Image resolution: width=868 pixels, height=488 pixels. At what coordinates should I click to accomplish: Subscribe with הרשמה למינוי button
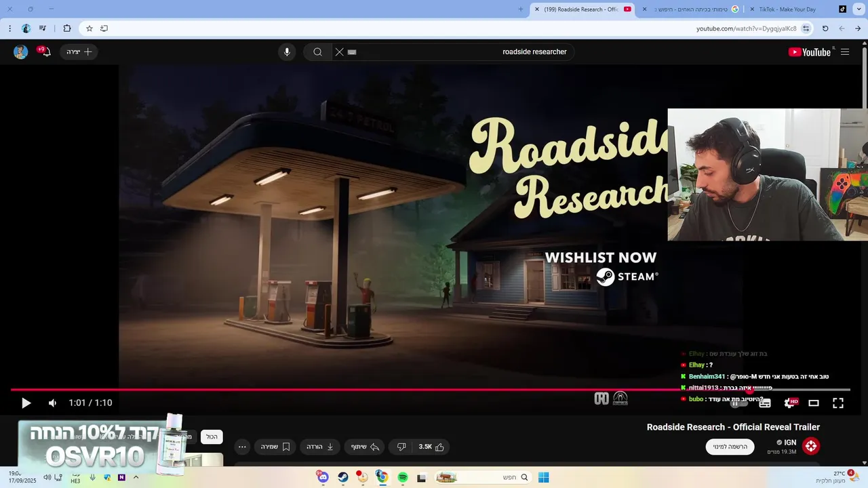point(730,447)
